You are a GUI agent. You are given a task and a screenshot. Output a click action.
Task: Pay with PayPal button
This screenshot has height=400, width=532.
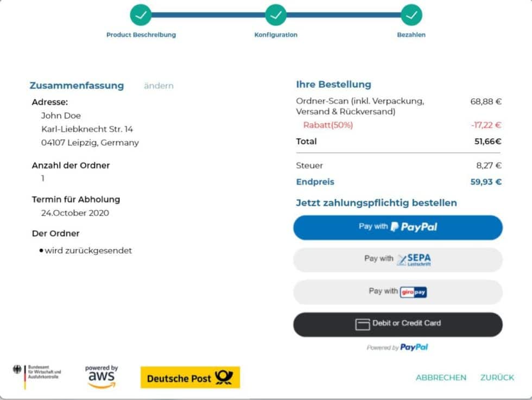pyautogui.click(x=398, y=227)
